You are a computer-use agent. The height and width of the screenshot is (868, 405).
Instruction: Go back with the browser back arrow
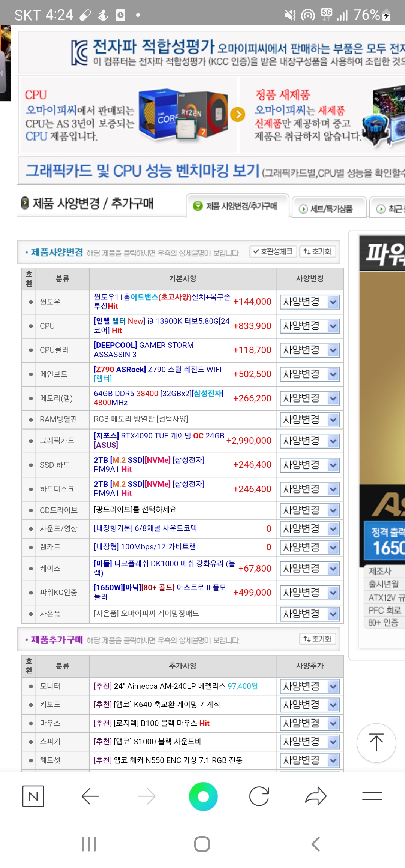pos(90,796)
